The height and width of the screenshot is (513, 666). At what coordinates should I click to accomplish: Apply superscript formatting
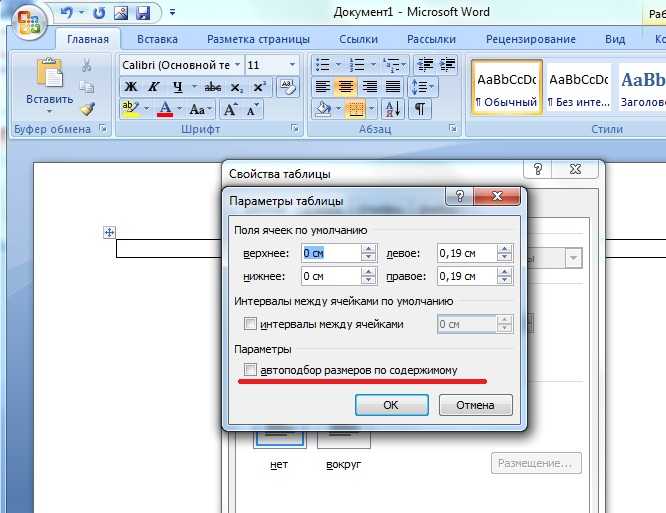259,87
